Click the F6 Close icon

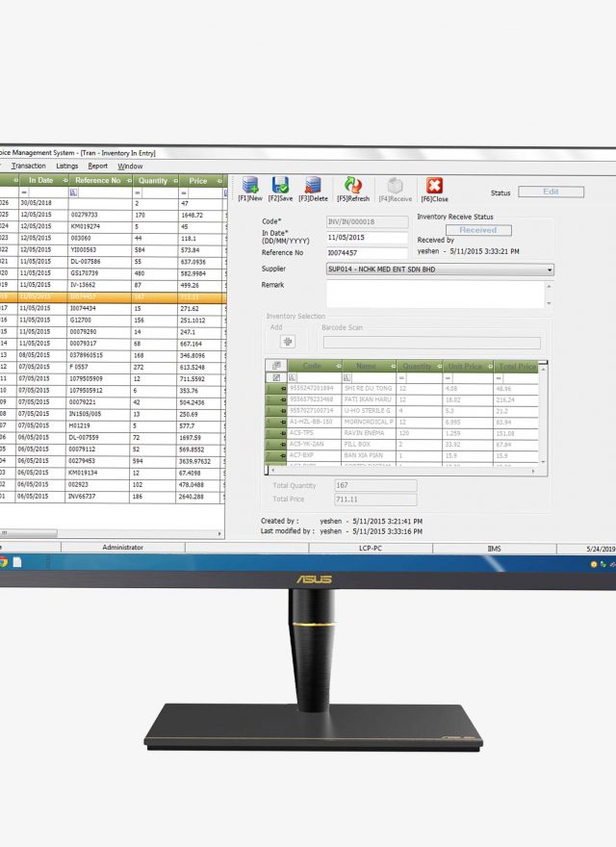pos(434,186)
